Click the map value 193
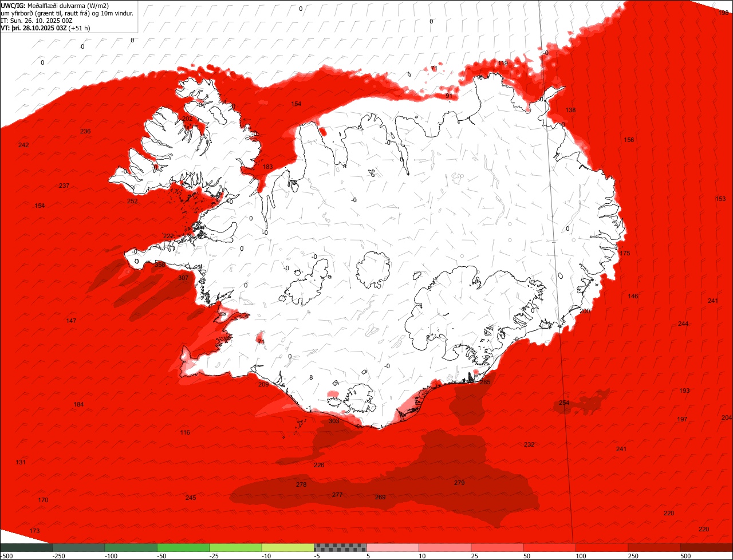 pyautogui.click(x=684, y=391)
